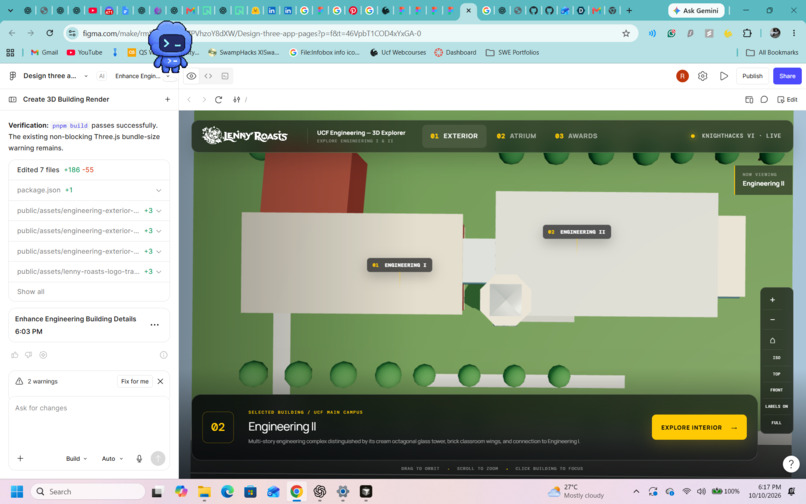Select the 02 Atrium tab
The image size is (806, 504).
[x=516, y=136]
